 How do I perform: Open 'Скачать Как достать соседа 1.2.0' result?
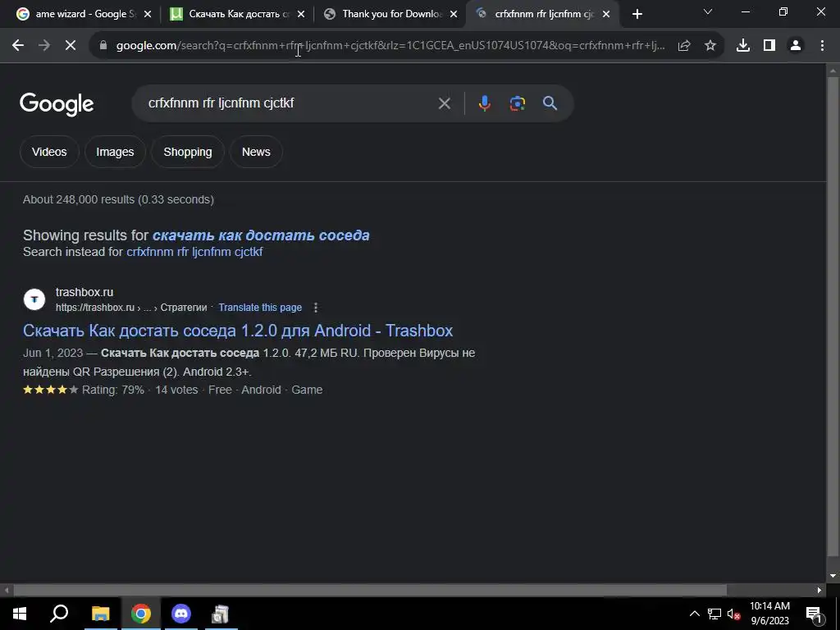click(x=238, y=331)
